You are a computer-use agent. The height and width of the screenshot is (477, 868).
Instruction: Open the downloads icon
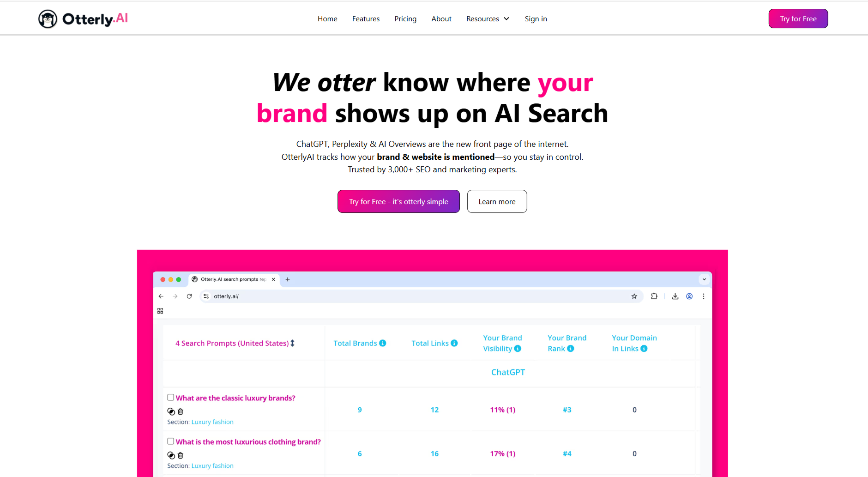[675, 296]
